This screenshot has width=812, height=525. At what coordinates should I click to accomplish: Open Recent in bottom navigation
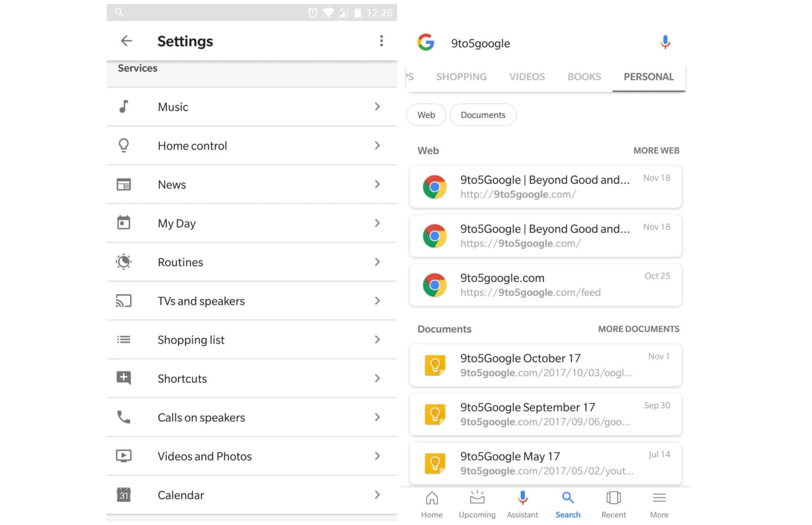(x=613, y=505)
